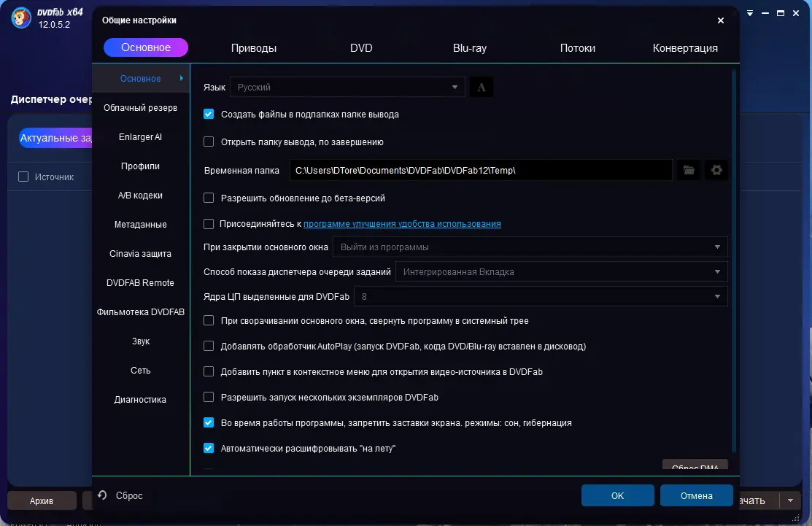Select Enlarger AI in sidebar

click(x=140, y=136)
